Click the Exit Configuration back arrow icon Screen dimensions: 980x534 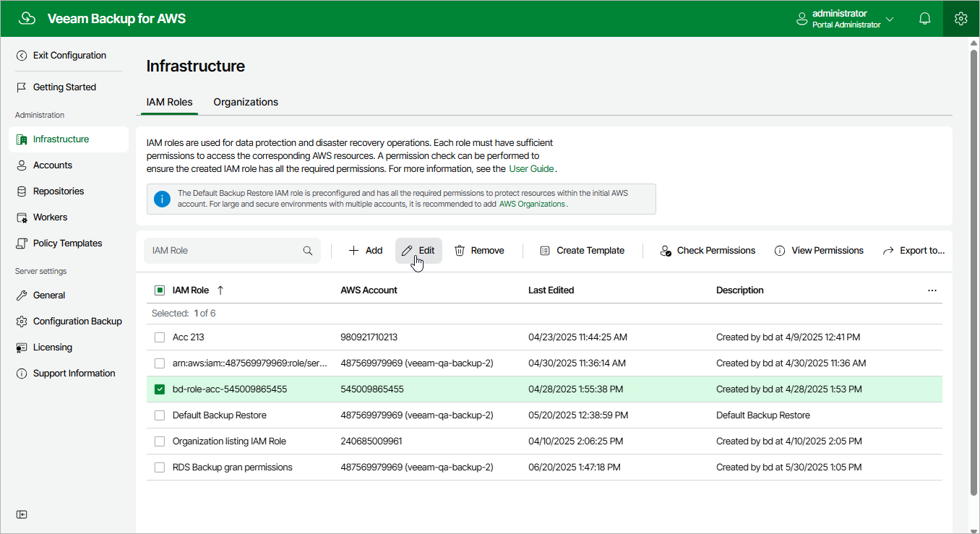[x=22, y=56]
